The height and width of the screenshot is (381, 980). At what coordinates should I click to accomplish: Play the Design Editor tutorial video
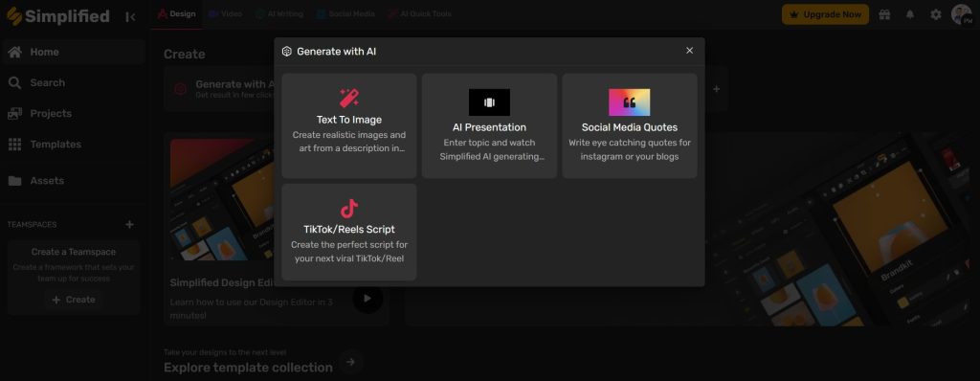point(367,299)
